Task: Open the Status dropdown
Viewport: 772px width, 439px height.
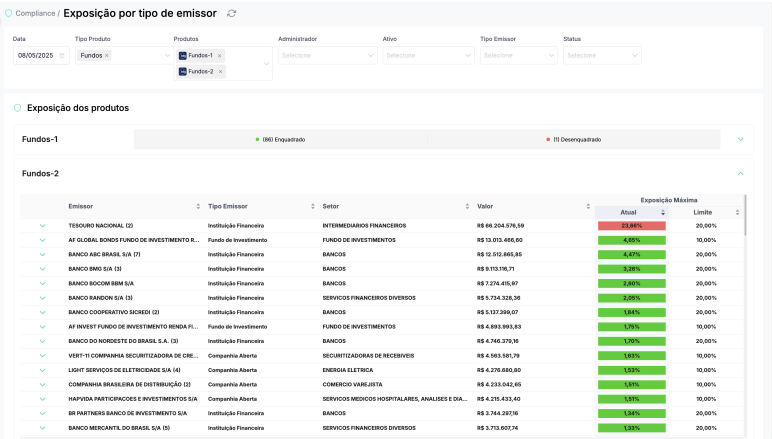Action: [x=602, y=56]
